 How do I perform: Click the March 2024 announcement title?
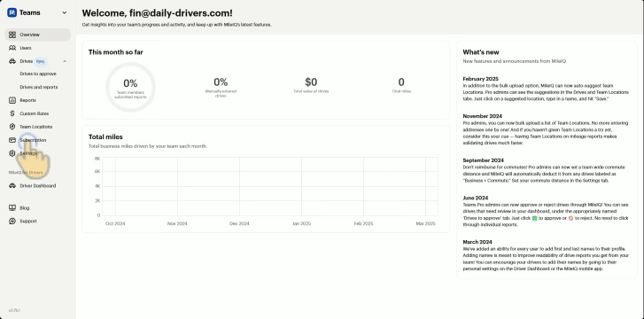[x=477, y=242]
